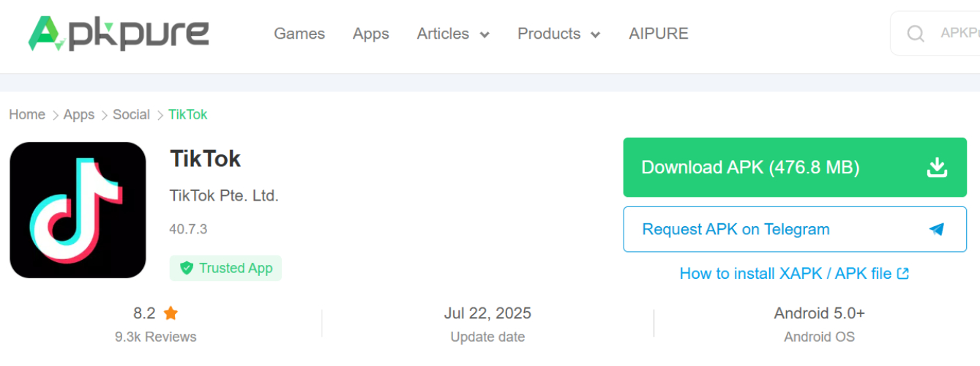The height and width of the screenshot is (366, 980).
Task: Click the external link icon beside install guide
Action: 903,274
